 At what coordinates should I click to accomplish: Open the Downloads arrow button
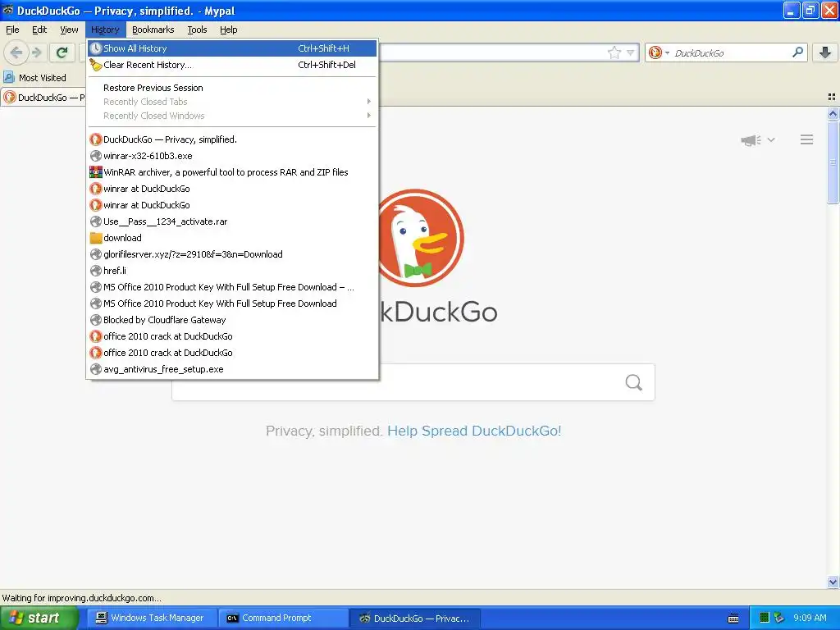coord(825,52)
